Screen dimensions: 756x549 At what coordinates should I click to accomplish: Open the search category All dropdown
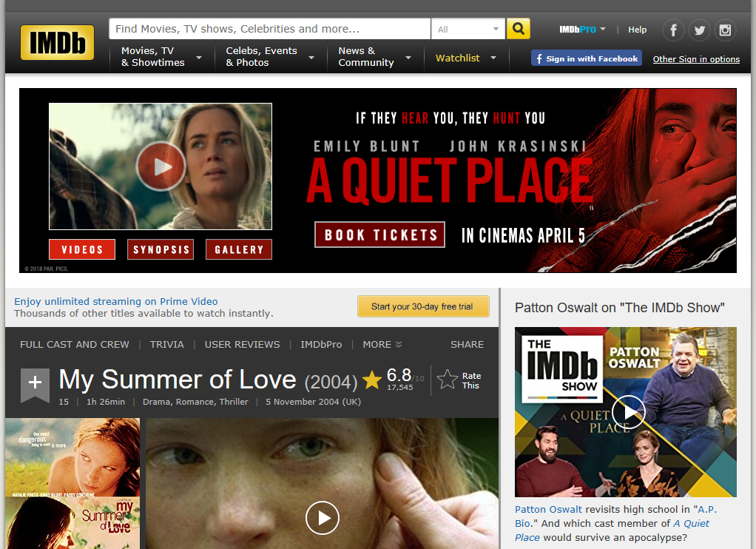[468, 29]
